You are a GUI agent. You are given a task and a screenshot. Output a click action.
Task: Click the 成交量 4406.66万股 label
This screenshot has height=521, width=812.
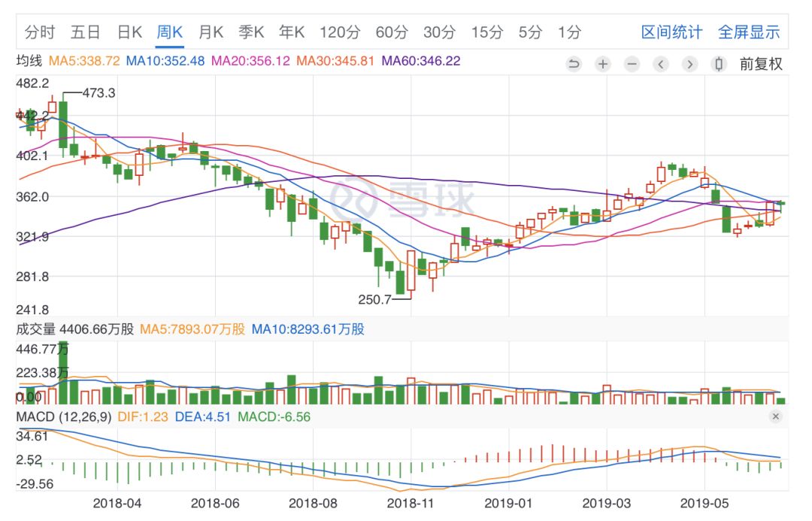pos(75,329)
